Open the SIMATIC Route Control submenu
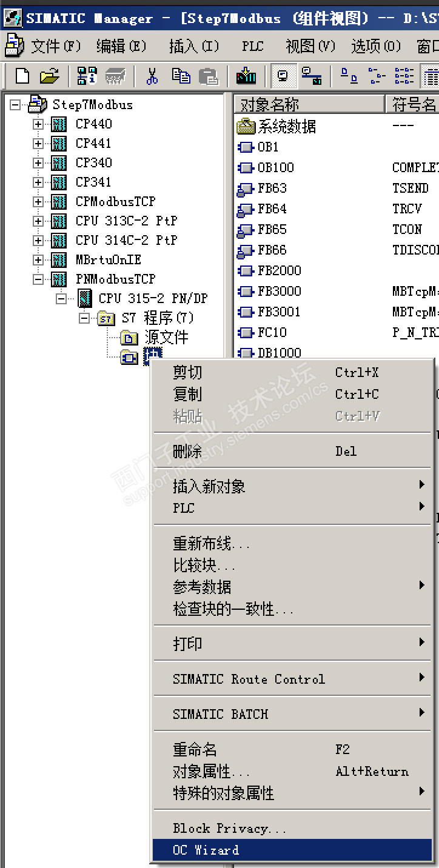 [x=292, y=679]
